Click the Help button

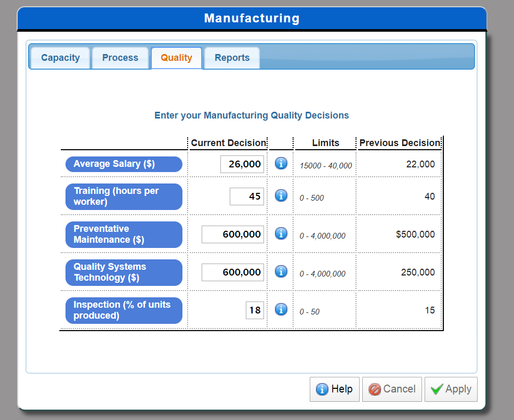[x=334, y=389]
